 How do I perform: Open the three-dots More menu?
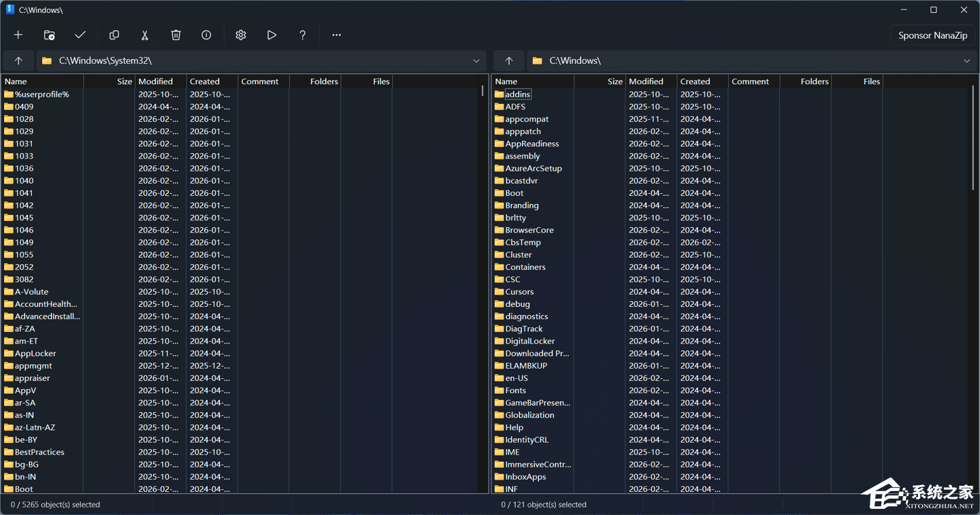(336, 35)
